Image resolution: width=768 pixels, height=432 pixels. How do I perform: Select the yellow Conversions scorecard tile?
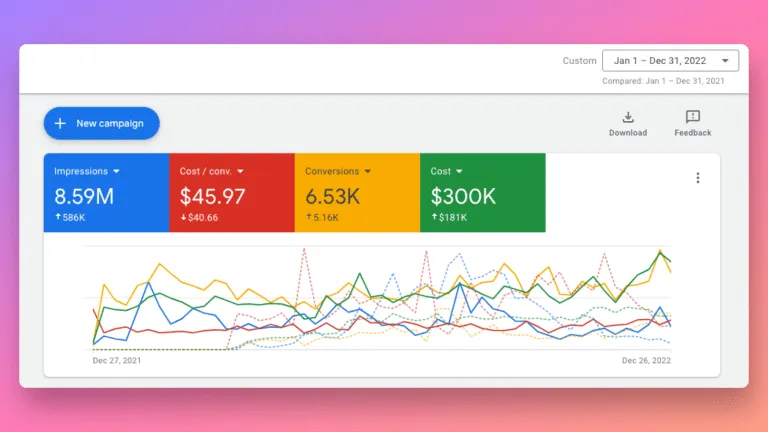[x=357, y=192]
